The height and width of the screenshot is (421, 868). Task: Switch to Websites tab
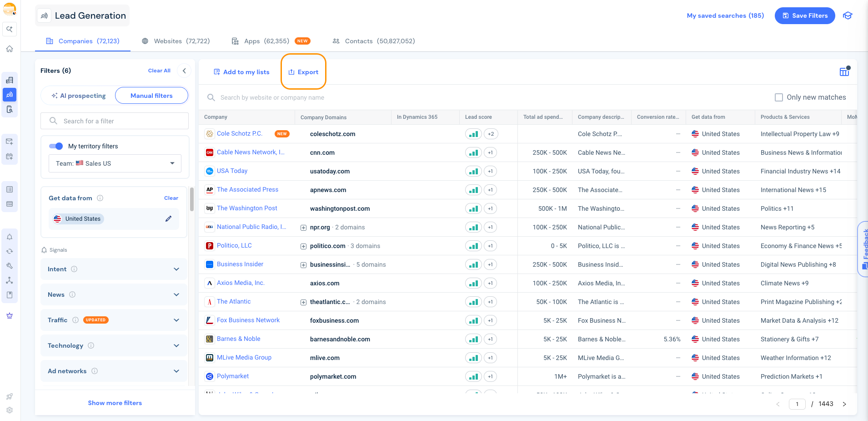(x=176, y=41)
